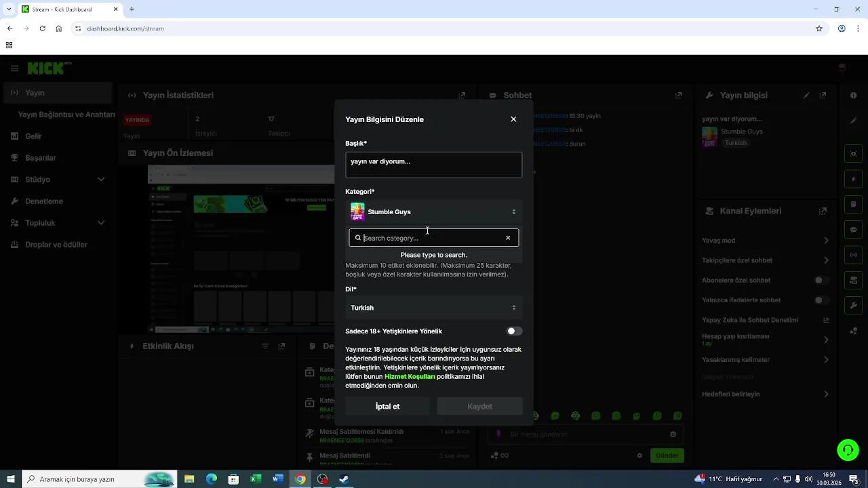The image size is (868, 488).
Task: Select the Stream - Kick Dashboard browser tab
Action: point(70,9)
